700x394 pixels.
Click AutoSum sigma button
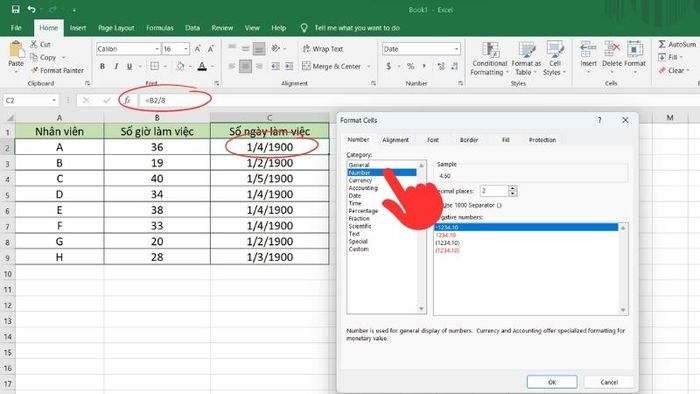(677, 44)
